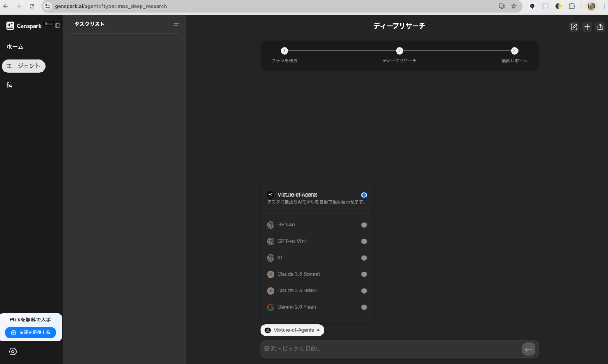The height and width of the screenshot is (364, 608).
Task: Open settings hexagon icon in sidebar
Action: click(x=13, y=352)
